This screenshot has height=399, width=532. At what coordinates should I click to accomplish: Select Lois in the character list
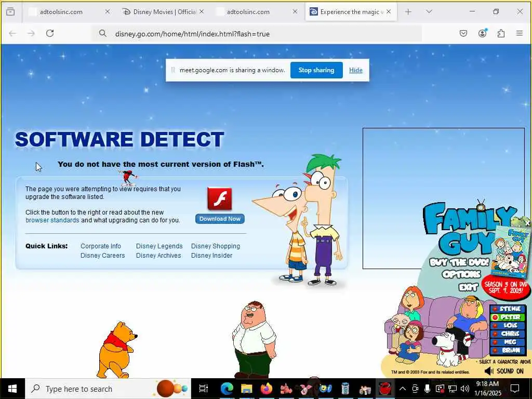pos(508,325)
